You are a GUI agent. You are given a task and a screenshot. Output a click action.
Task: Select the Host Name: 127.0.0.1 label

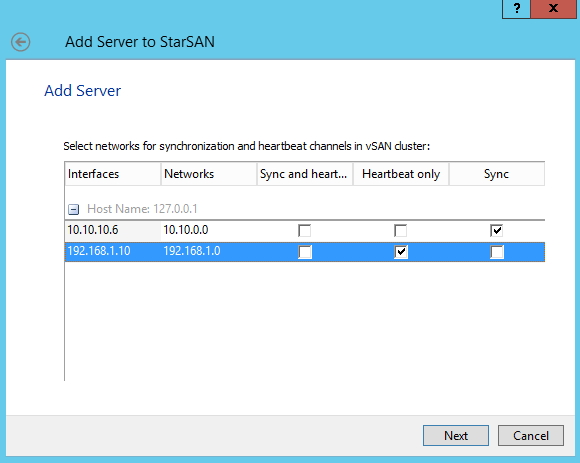coord(142,209)
